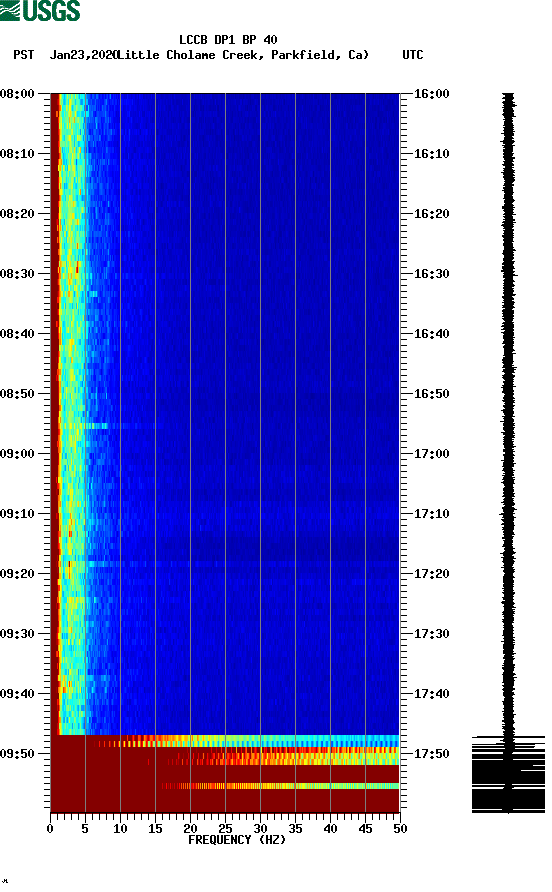552x892 pixels.
Task: Click the 17:10 UTC time label
Action: [x=431, y=514]
